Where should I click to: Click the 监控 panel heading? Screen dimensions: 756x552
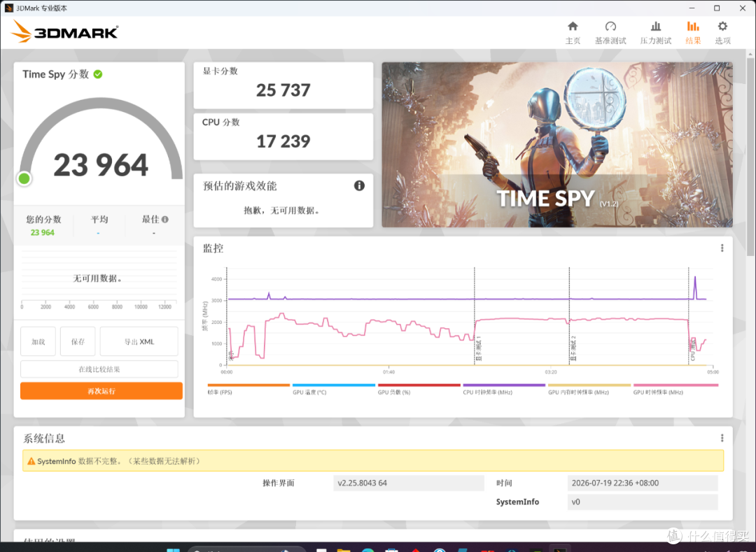213,248
